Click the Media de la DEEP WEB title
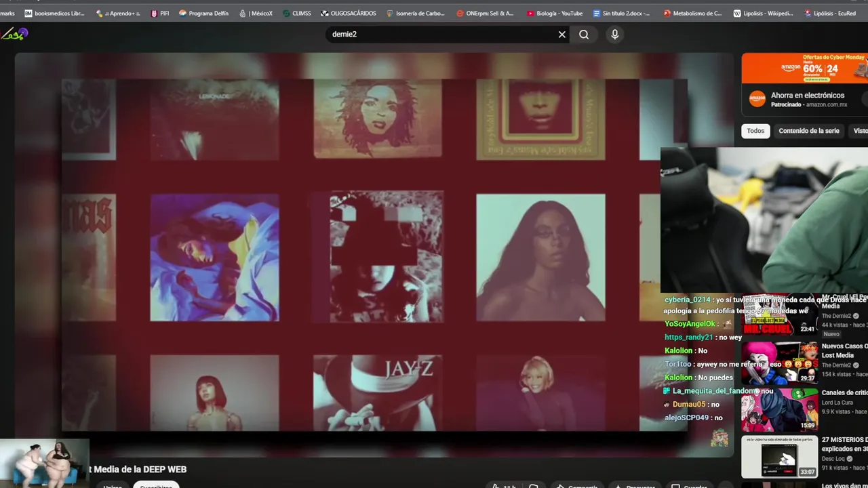The width and height of the screenshot is (868, 488). [140, 469]
